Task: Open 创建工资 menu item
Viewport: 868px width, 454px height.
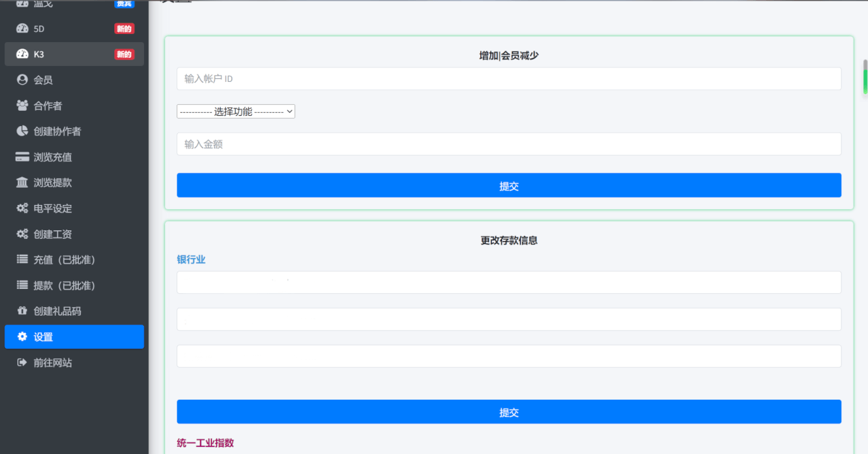Action: [52, 234]
